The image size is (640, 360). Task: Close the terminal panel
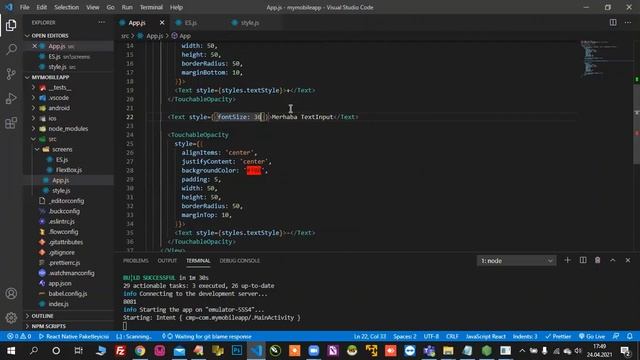coord(628,260)
